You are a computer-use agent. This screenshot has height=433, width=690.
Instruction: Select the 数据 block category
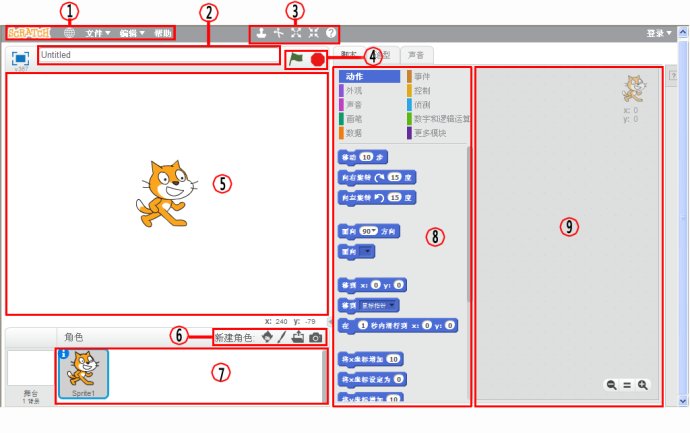coord(354,133)
